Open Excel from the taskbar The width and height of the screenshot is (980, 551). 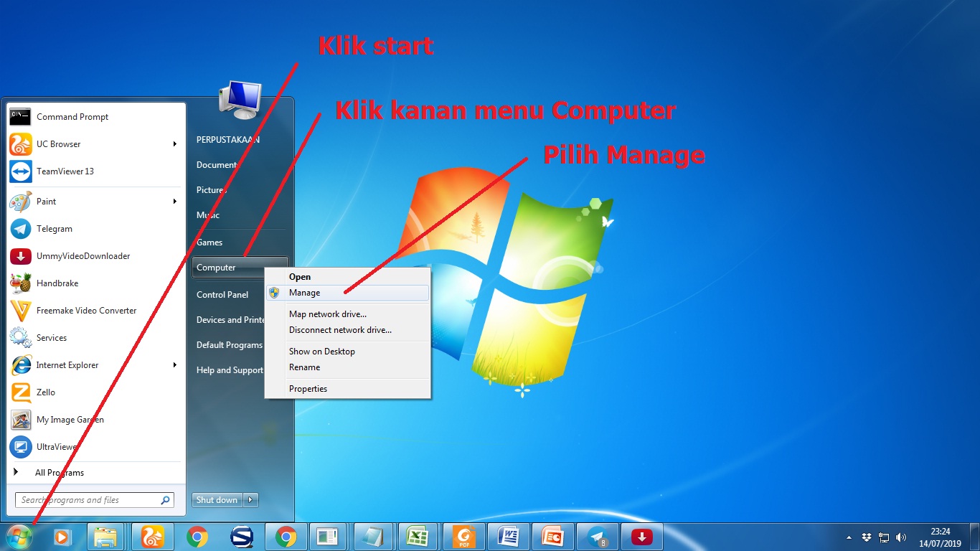click(418, 537)
